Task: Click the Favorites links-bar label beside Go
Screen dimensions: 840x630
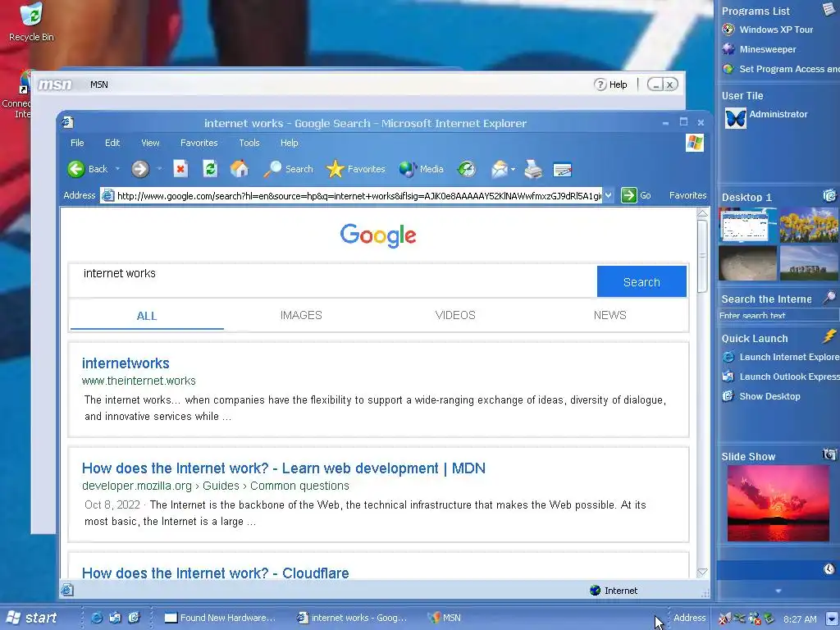Action: tap(688, 195)
